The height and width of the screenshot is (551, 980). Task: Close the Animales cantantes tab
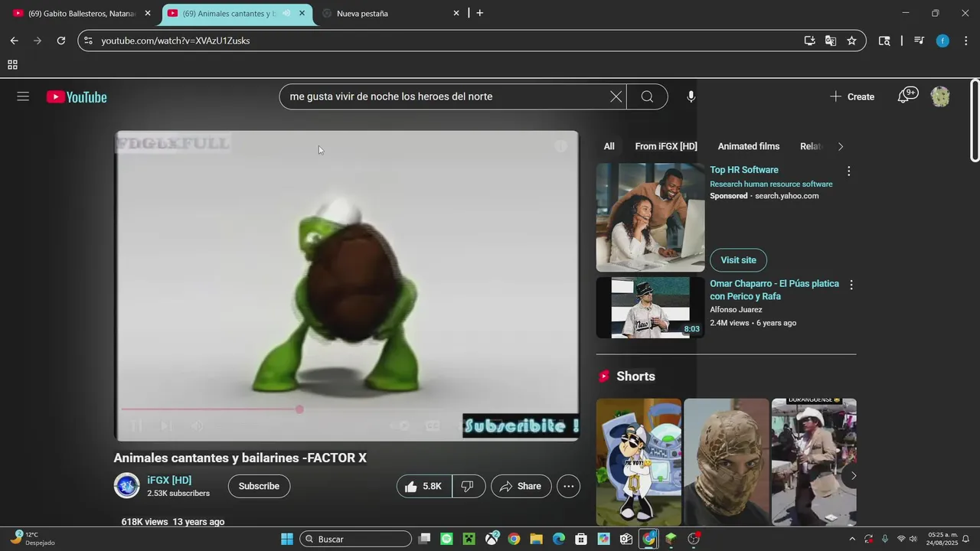(x=302, y=13)
